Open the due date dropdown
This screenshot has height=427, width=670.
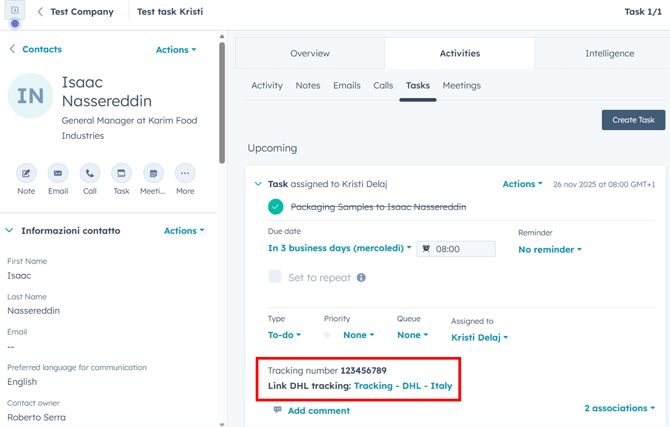(x=339, y=248)
